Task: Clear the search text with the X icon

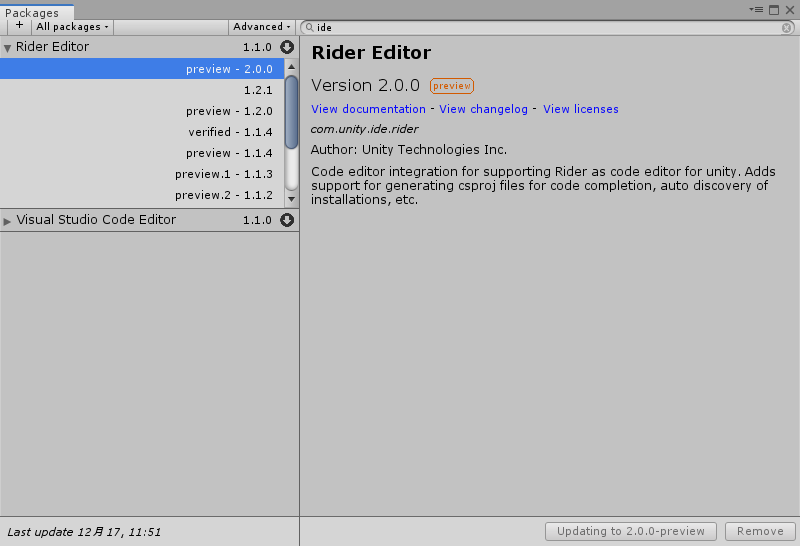Action: pos(787,28)
